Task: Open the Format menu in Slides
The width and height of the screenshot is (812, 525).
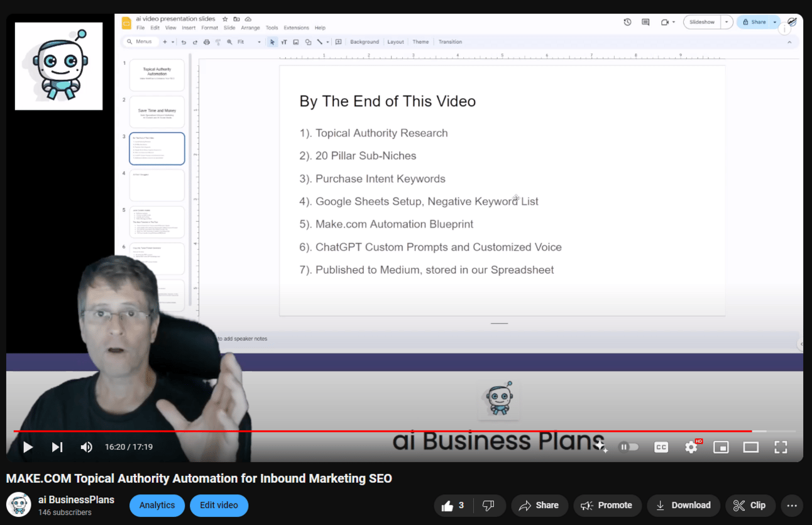Action: point(210,28)
